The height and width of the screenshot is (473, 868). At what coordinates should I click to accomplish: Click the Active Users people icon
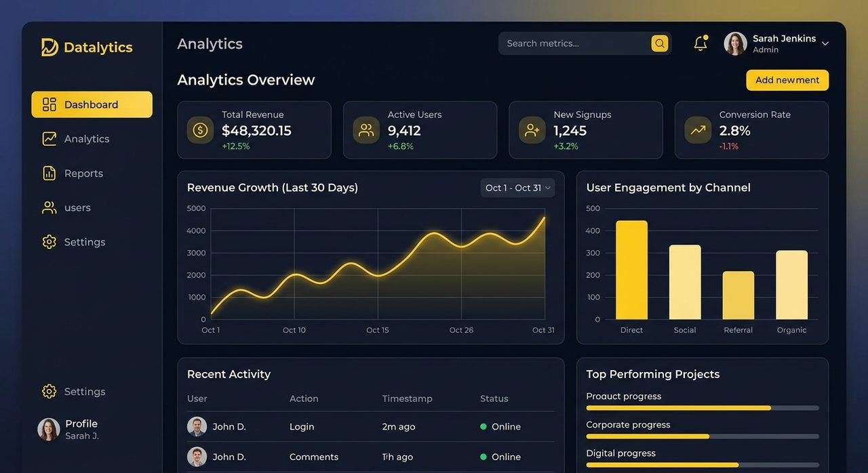366,130
